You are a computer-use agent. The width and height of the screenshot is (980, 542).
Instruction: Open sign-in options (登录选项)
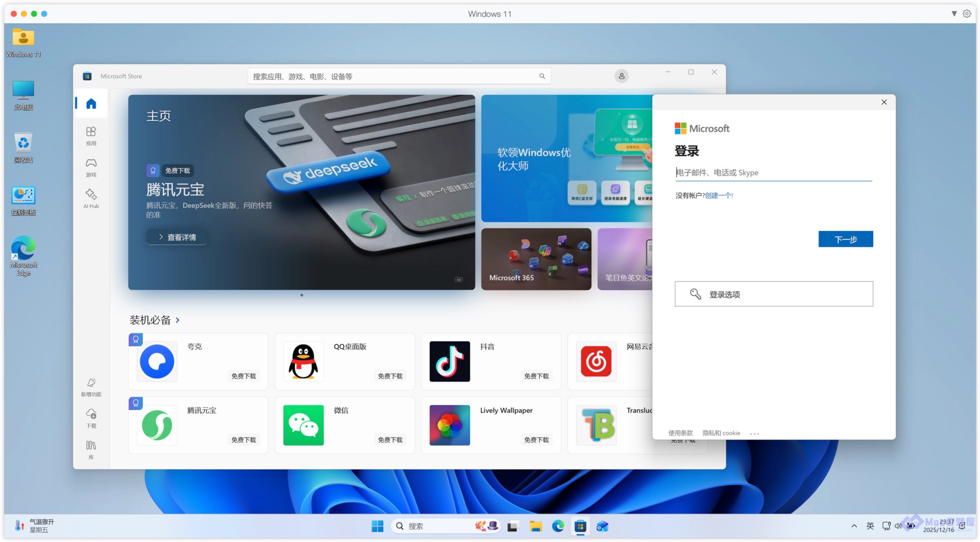[x=773, y=294]
